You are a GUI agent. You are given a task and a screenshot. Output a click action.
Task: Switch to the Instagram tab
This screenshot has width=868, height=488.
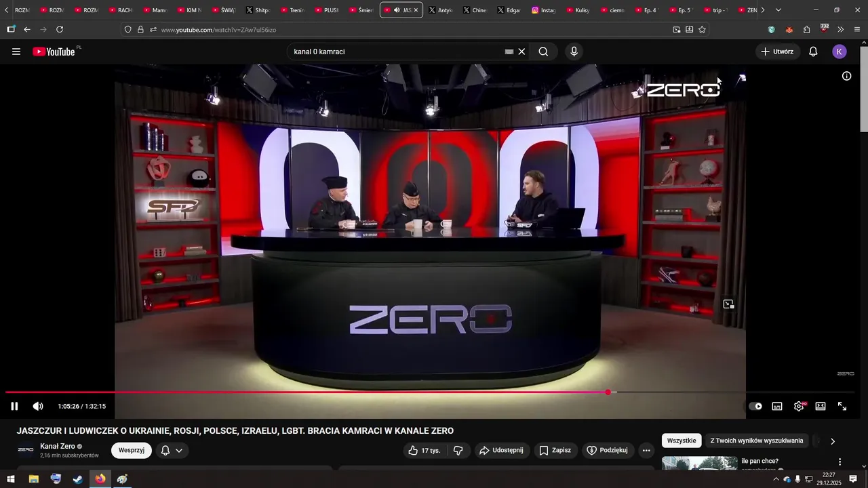tap(545, 10)
